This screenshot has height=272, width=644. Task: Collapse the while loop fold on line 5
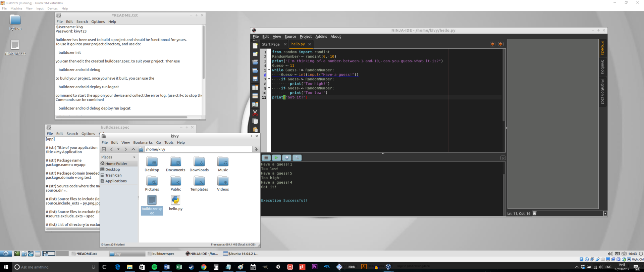click(269, 70)
